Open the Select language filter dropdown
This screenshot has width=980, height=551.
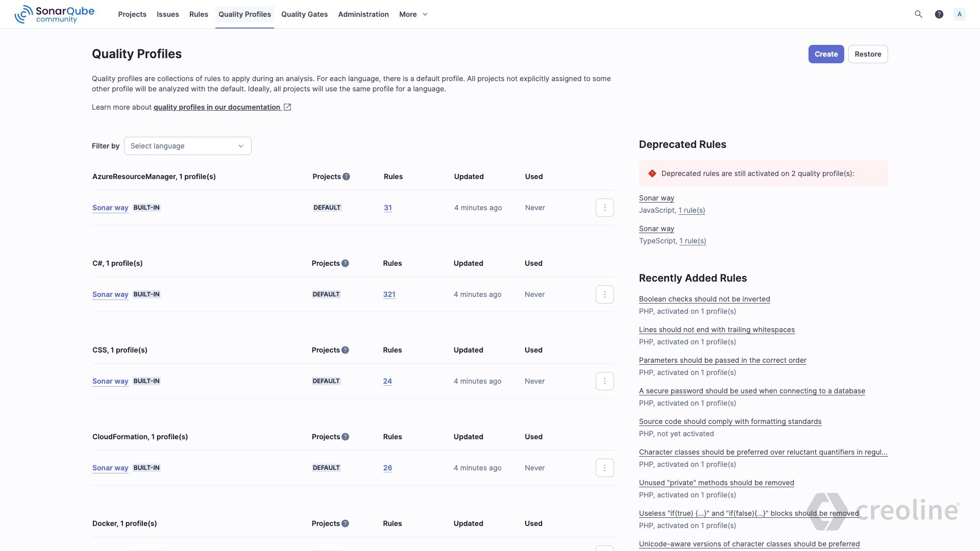(187, 146)
